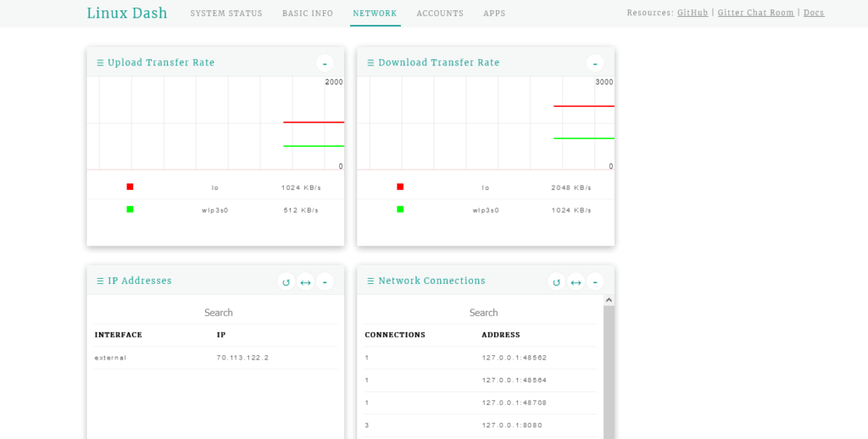The height and width of the screenshot is (439, 868).
Task: Click green wlp3s0 swatch in Download legend
Action: 400,209
